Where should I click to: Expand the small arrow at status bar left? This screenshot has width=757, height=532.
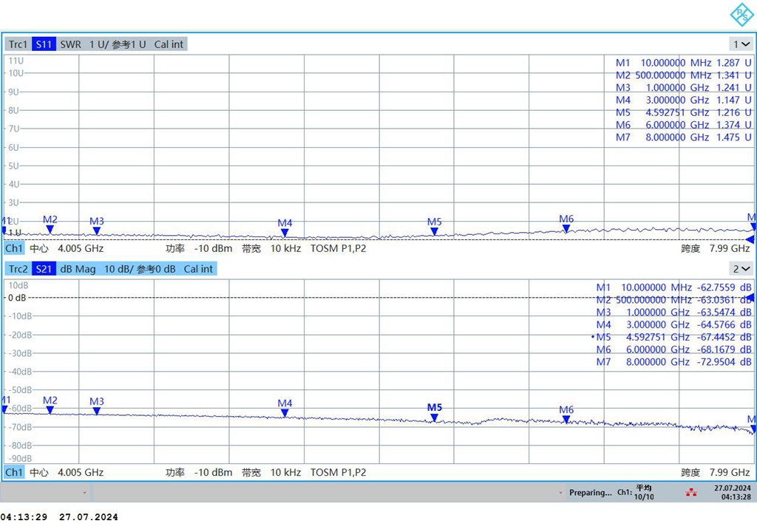(84, 493)
